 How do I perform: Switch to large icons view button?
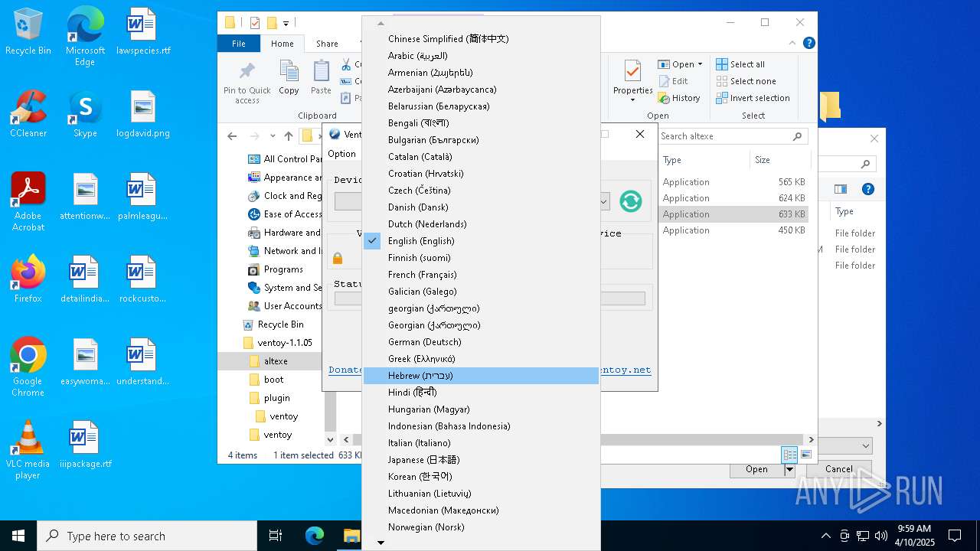805,455
